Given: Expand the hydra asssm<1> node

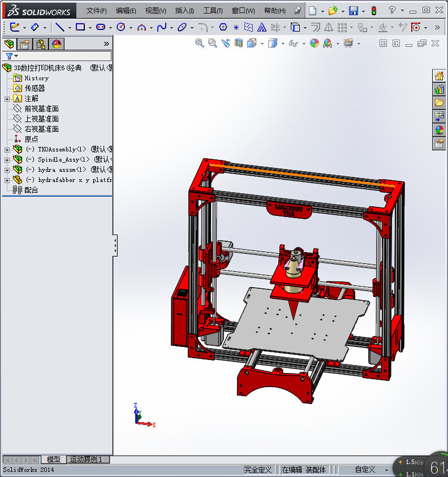Looking at the screenshot, I should pos(7,170).
